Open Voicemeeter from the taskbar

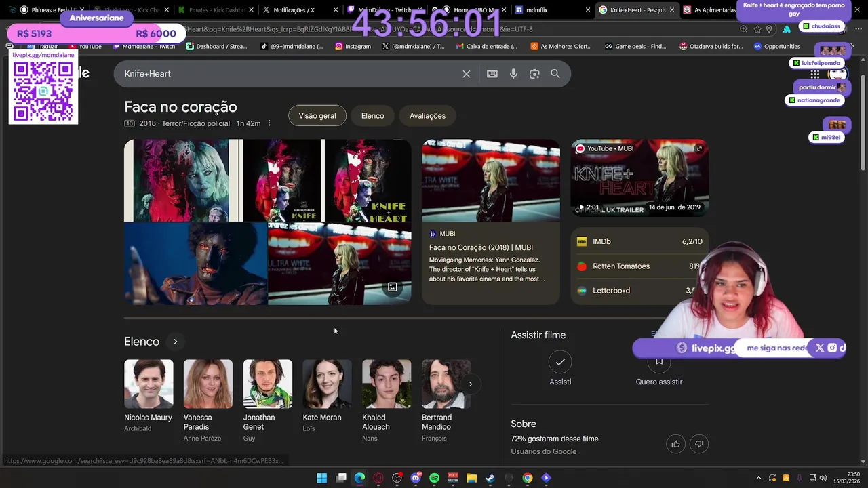[453, 478]
